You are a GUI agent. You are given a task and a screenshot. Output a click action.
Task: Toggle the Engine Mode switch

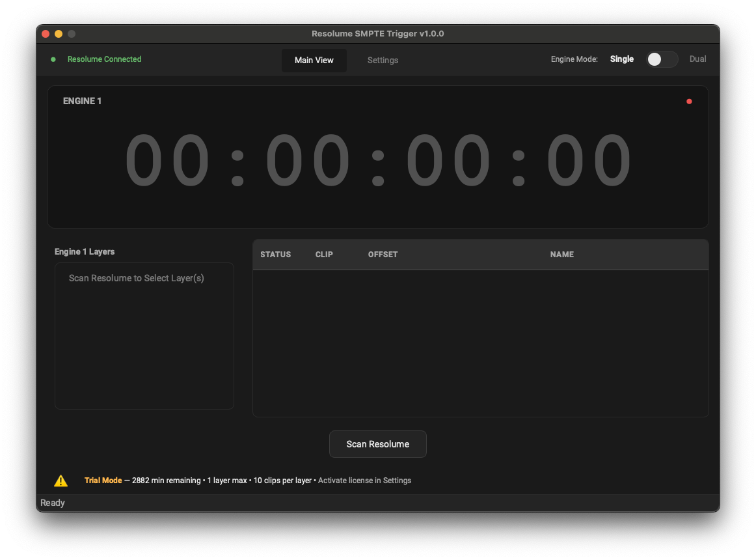(662, 59)
